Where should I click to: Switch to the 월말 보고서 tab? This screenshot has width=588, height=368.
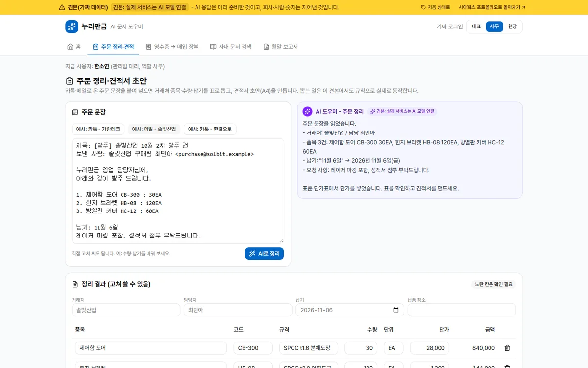281,47
